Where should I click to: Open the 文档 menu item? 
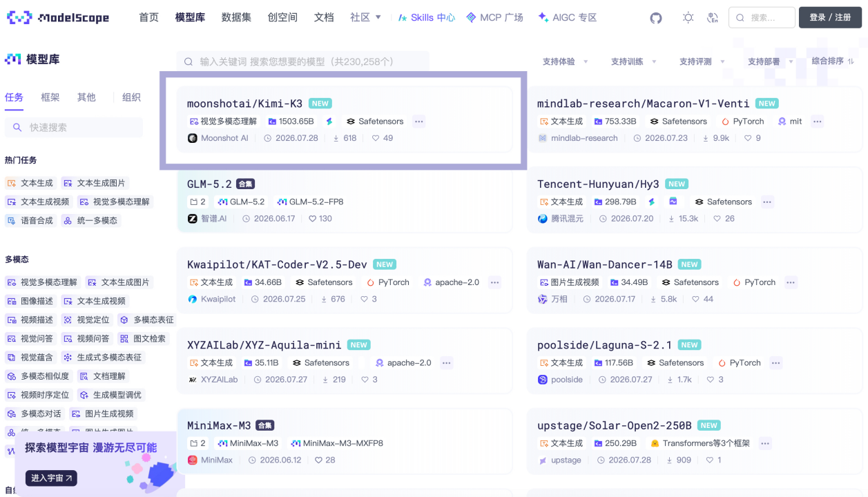tap(324, 17)
